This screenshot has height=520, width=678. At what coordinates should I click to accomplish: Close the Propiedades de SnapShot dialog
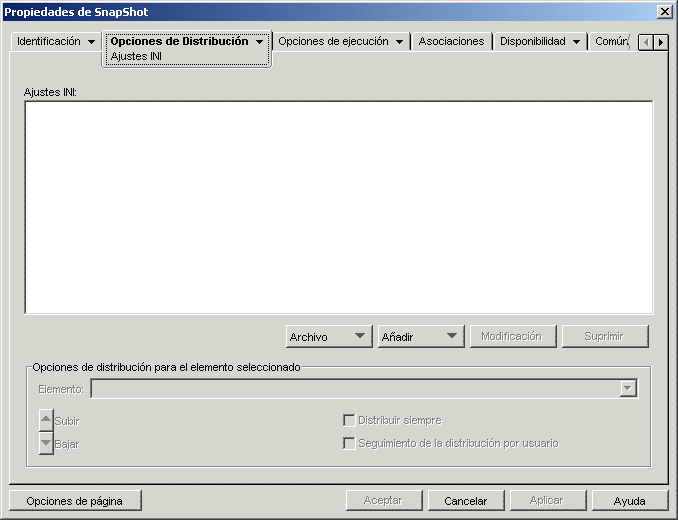click(664, 12)
